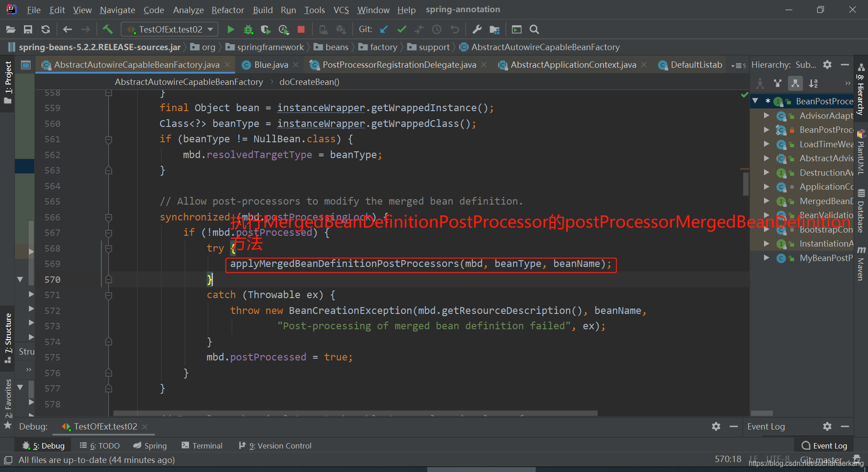Click the Run Anything terminal icon
The width and height of the screenshot is (868, 472).
pos(516,29)
